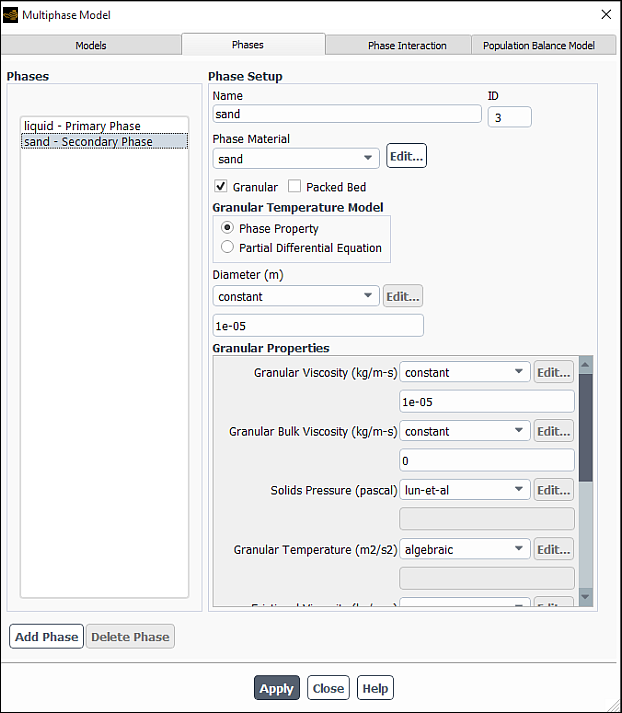
Task: Click the Granular Properties scrollbar thumb
Action: pyautogui.click(x=586, y=427)
